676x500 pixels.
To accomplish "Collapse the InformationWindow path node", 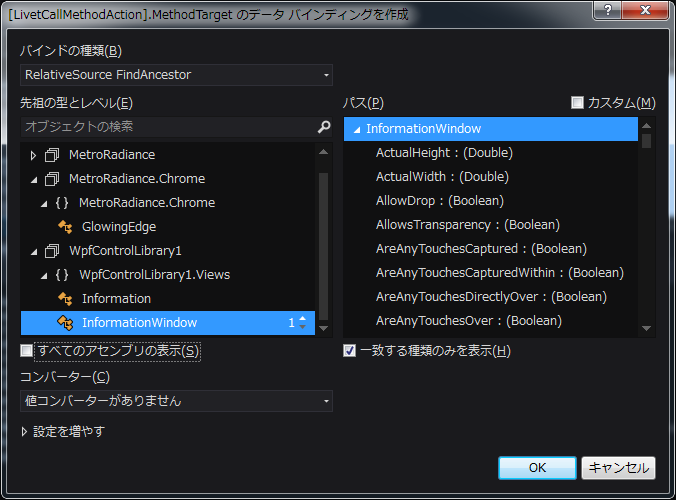I will click(x=357, y=130).
